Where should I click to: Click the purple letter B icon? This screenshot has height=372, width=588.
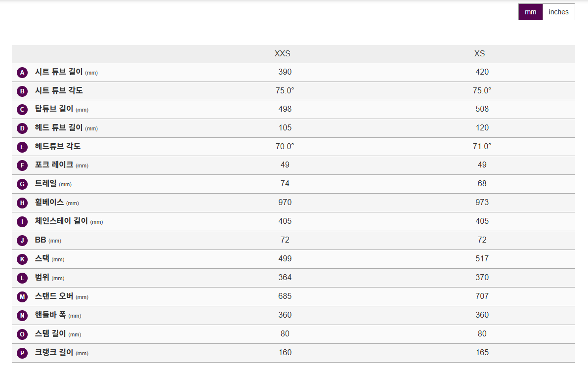[x=22, y=91]
